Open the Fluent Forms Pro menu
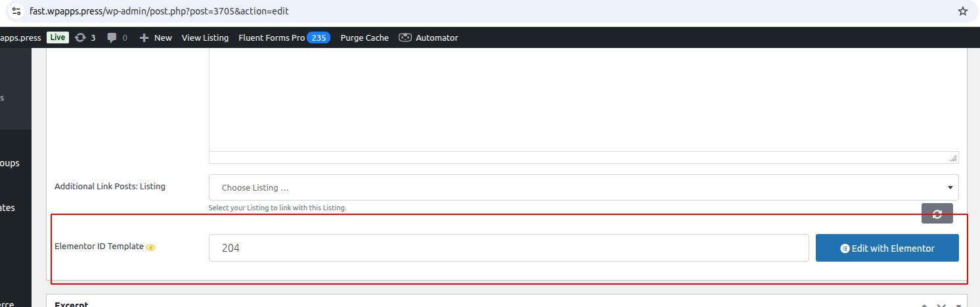 tap(271, 37)
